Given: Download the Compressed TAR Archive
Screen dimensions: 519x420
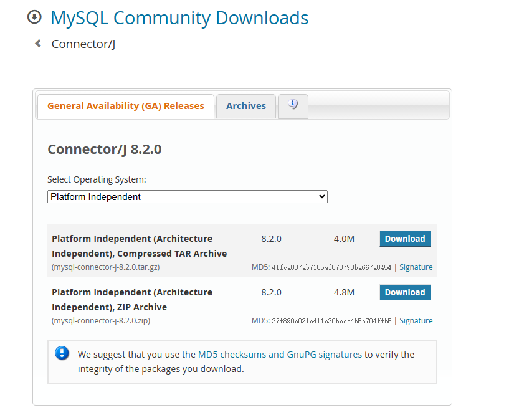Looking at the screenshot, I should [405, 239].
